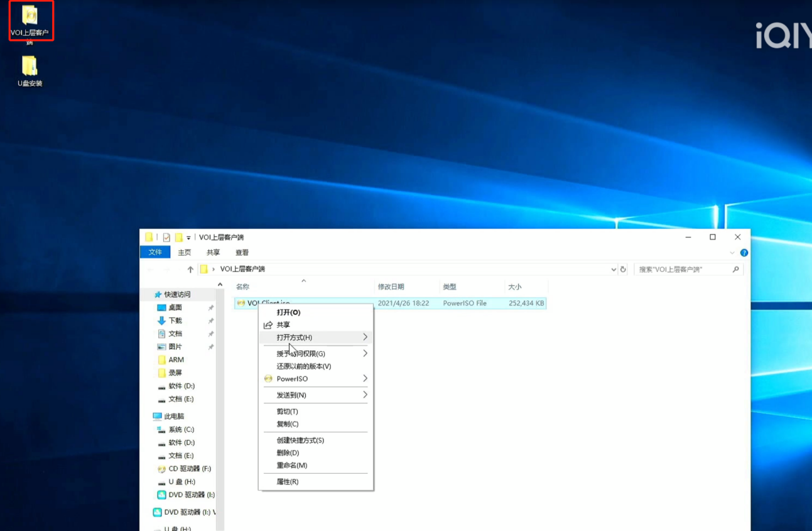
Task: Unpin 桌面 using its pin icon
Action: 211,308
